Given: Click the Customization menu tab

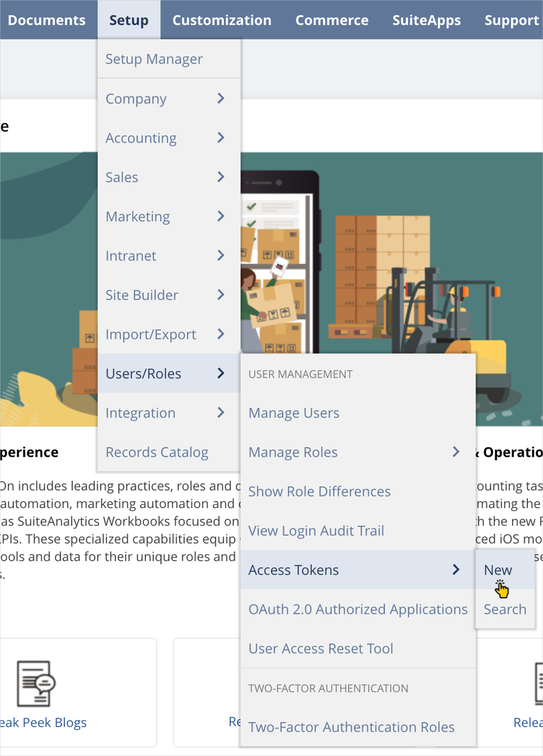Looking at the screenshot, I should click(x=221, y=20).
